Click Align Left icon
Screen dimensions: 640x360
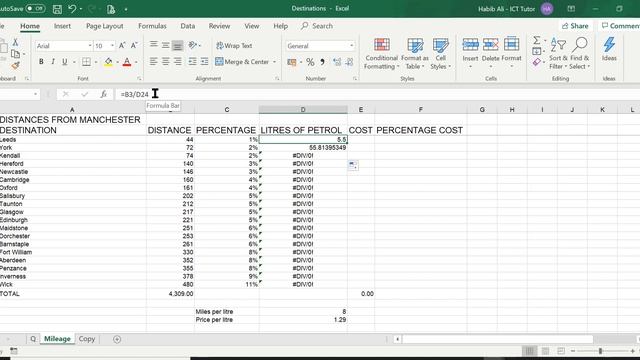point(153,62)
